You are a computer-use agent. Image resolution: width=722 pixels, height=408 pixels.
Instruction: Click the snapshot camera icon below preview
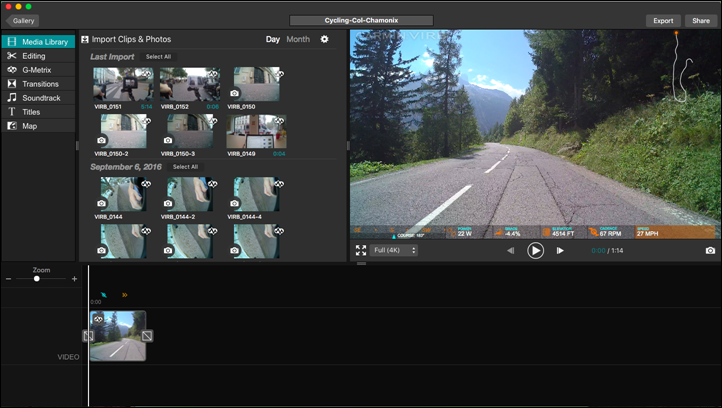pyautogui.click(x=710, y=251)
